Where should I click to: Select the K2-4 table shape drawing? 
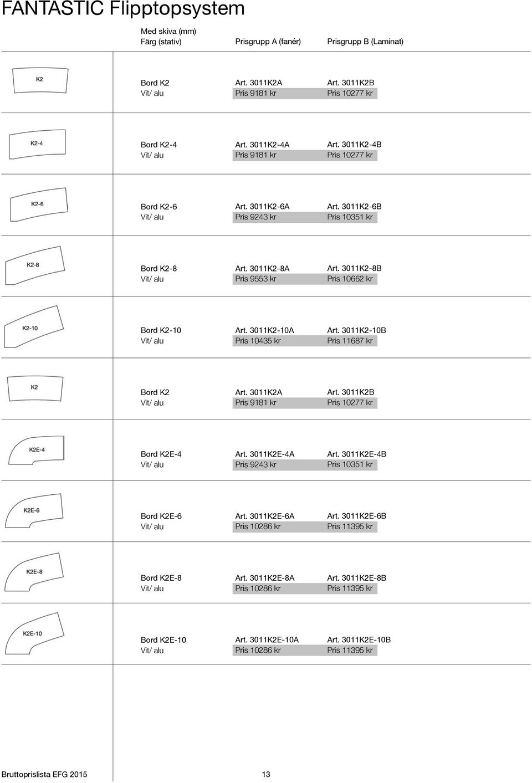(37, 145)
